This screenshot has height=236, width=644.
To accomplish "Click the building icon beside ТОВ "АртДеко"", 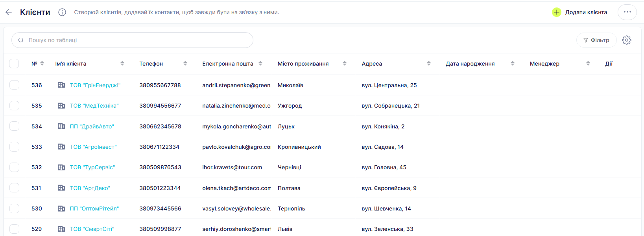I will (61, 188).
